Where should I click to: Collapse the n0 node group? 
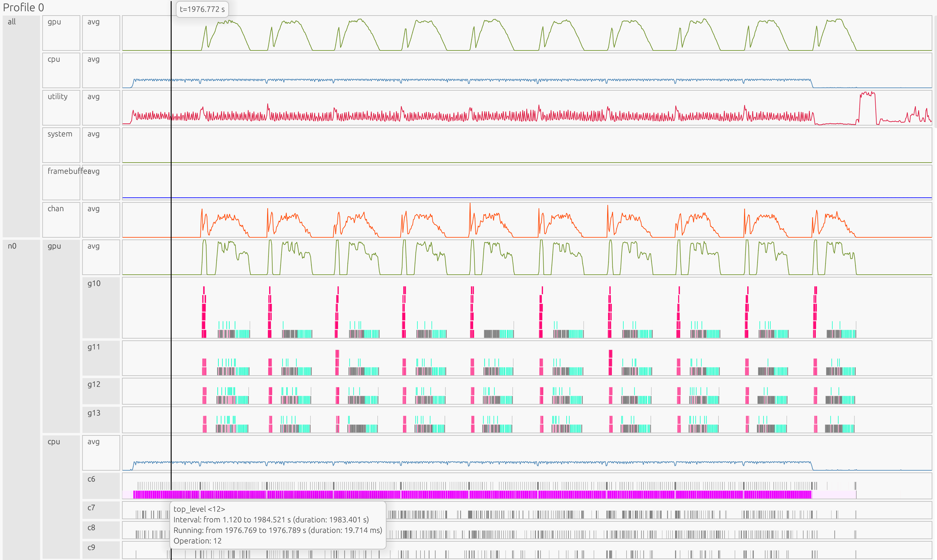tap(12, 246)
